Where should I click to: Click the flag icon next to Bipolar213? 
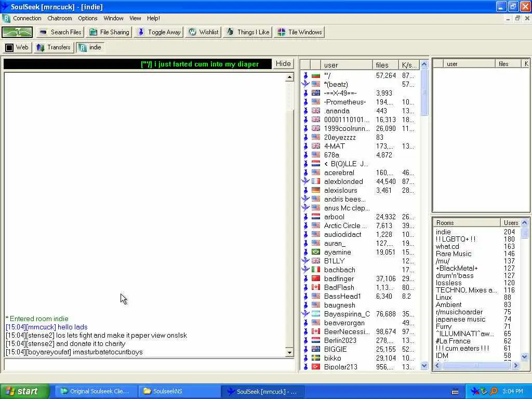316,366
